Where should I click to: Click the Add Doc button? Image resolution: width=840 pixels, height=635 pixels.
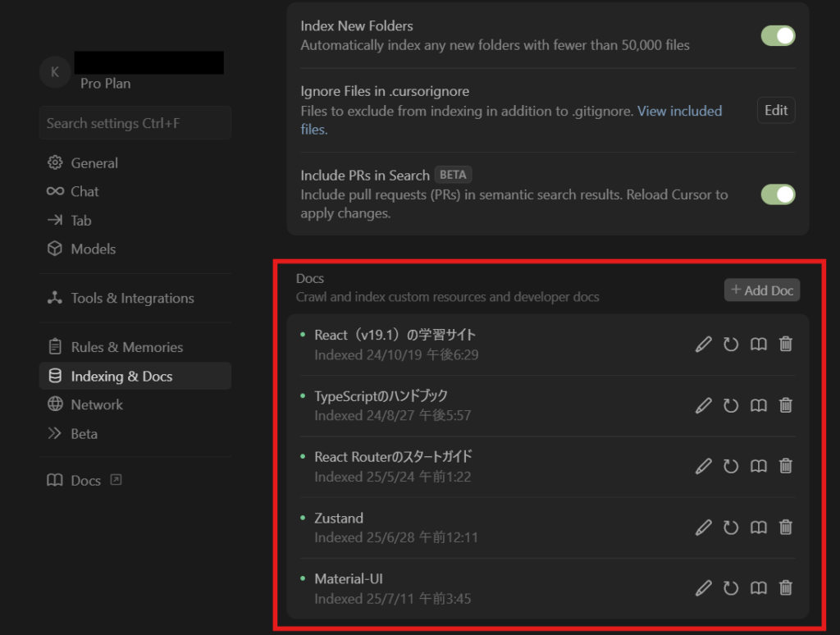(762, 290)
